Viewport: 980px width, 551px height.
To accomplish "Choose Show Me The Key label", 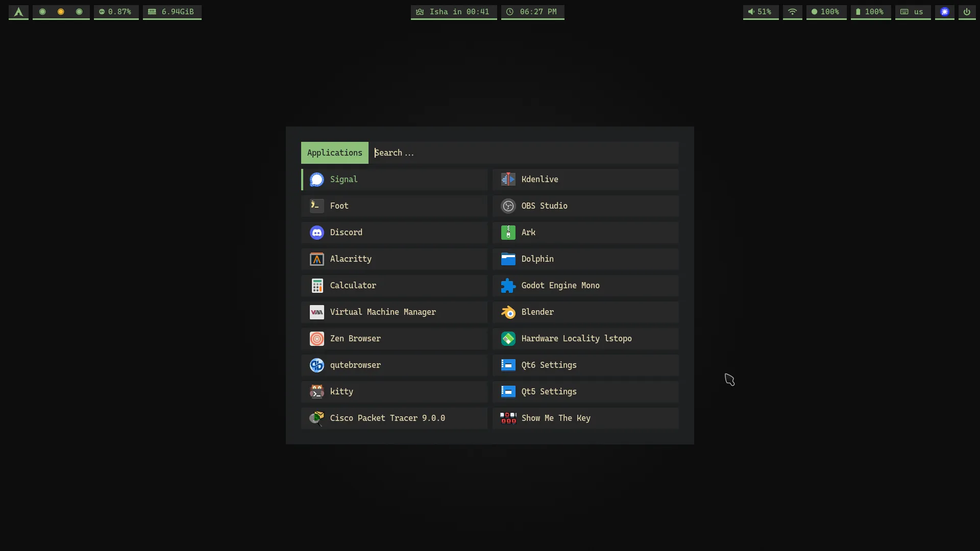I will (556, 418).
